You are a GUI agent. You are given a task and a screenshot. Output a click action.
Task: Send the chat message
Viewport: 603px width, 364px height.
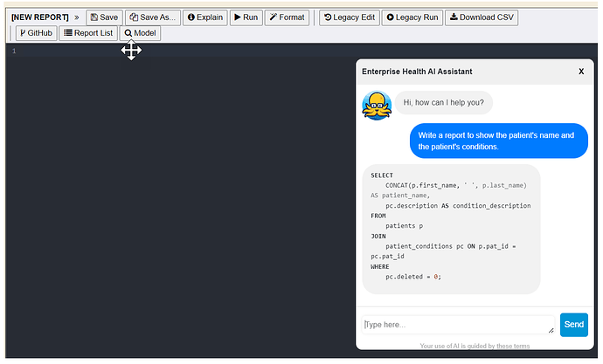coord(573,325)
